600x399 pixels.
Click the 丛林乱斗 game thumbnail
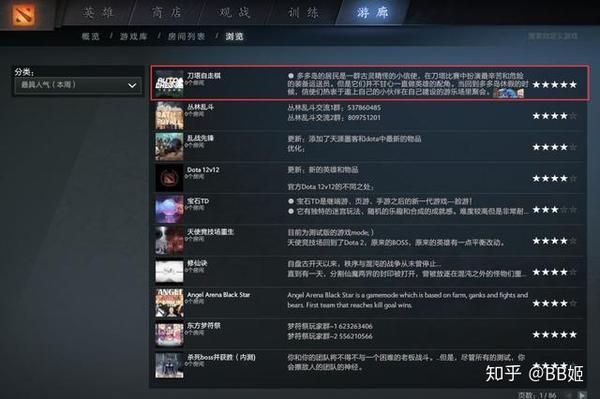point(169,116)
